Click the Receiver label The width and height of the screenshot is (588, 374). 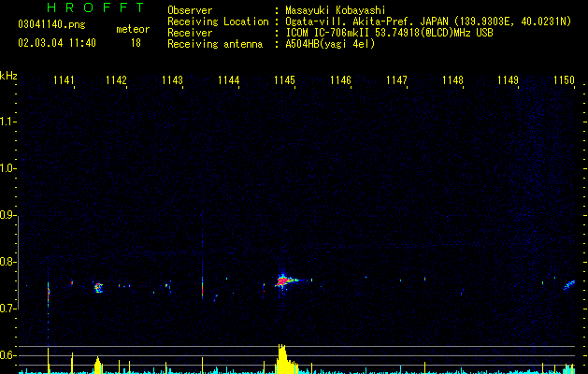tap(190, 33)
